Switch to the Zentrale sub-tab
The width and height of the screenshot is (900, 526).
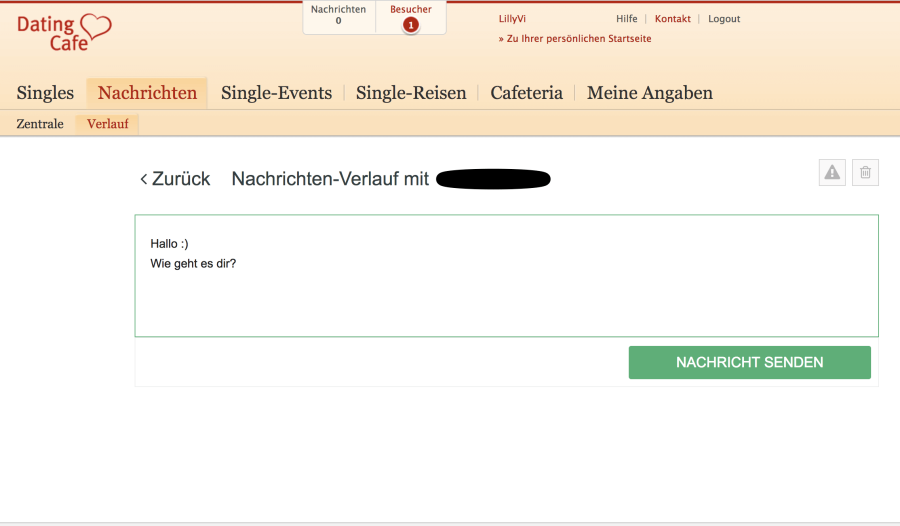(x=40, y=124)
